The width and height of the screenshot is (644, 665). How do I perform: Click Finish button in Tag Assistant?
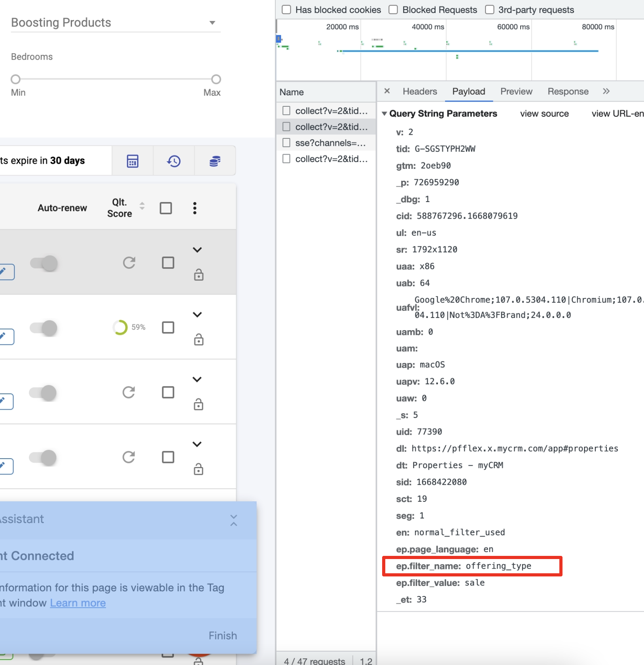(223, 635)
